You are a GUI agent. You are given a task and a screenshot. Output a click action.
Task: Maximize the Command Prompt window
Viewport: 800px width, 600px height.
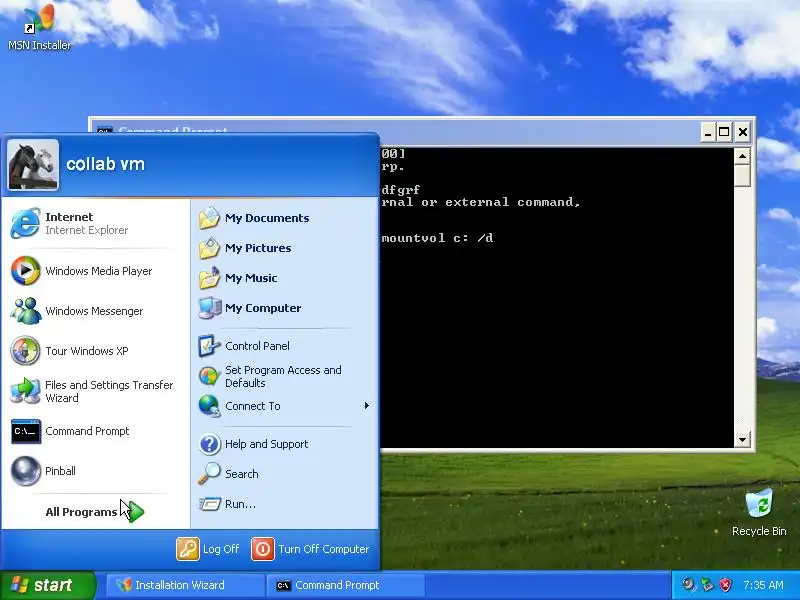point(724,133)
